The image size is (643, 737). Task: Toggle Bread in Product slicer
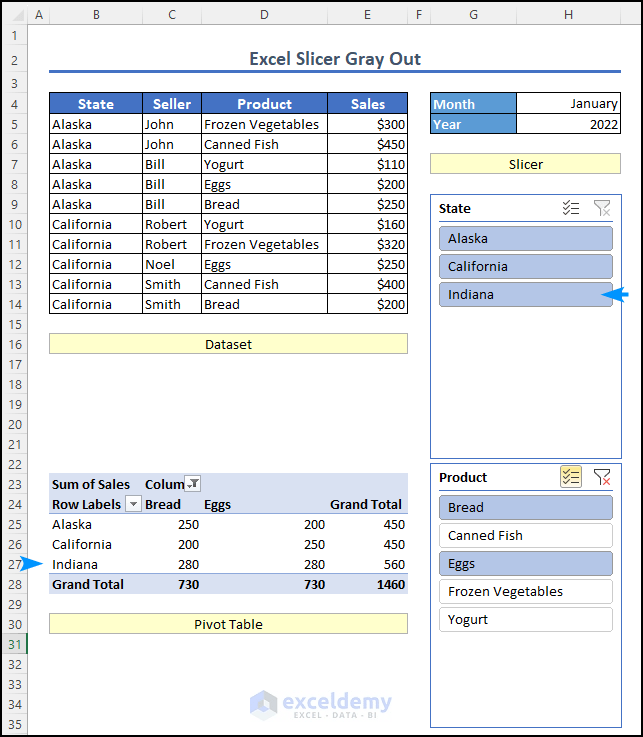pos(525,508)
